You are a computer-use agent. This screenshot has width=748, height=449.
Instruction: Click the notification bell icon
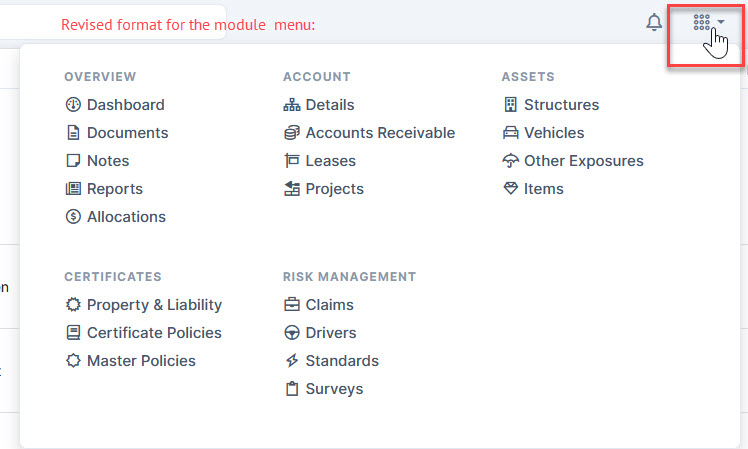click(654, 22)
